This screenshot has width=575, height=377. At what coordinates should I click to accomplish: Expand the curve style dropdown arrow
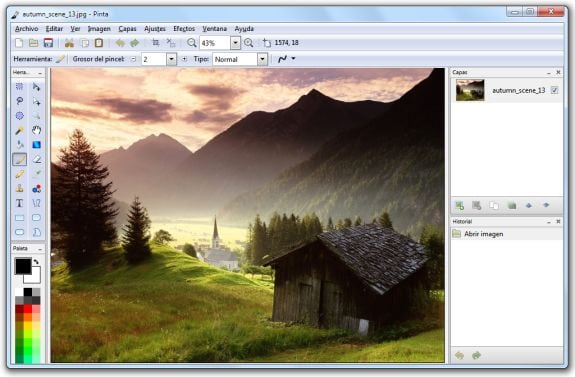[x=293, y=59]
